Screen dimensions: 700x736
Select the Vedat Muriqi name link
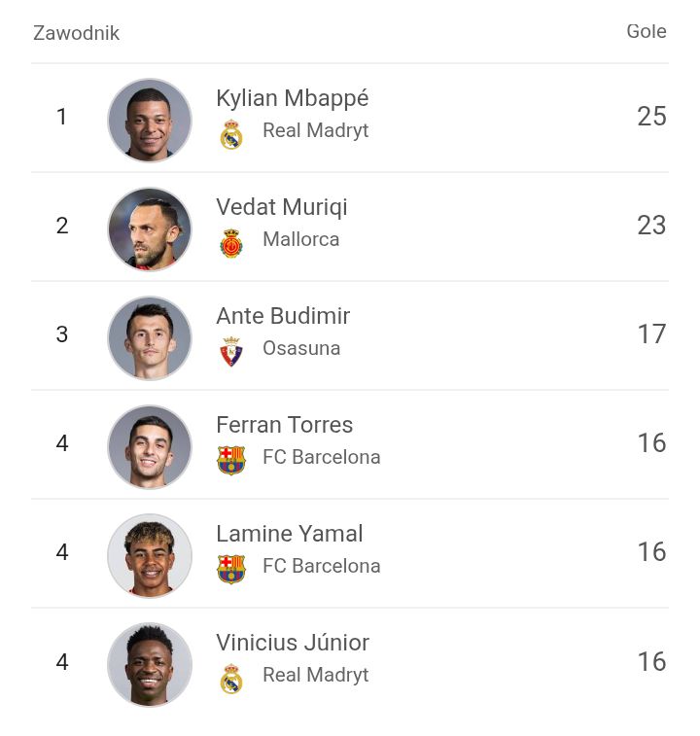point(282,207)
